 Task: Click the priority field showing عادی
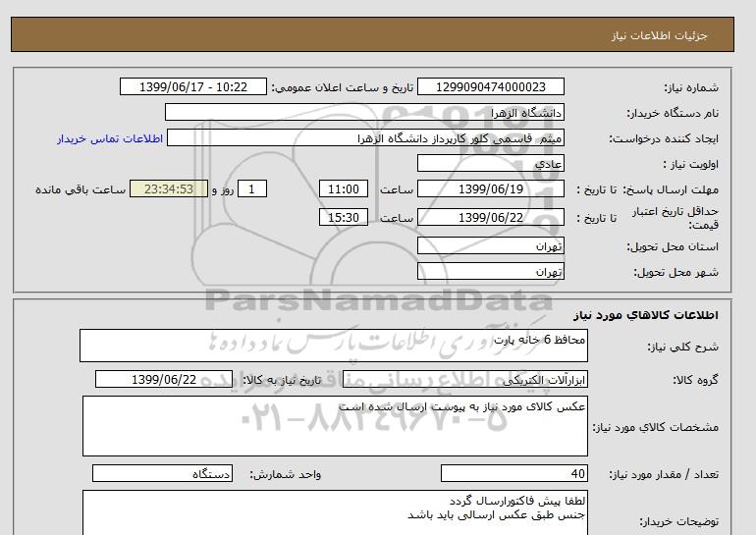(490, 163)
